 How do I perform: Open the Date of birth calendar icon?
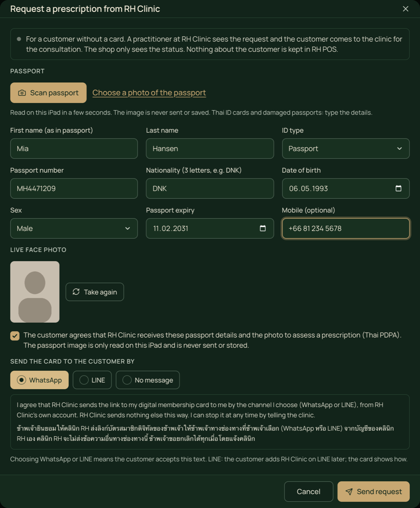[398, 188]
